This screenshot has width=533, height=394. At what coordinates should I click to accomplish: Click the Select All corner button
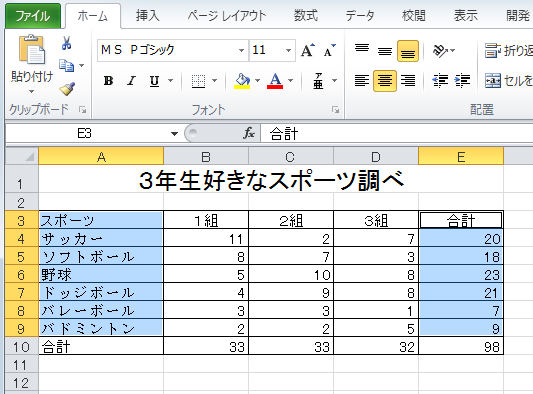point(22,156)
